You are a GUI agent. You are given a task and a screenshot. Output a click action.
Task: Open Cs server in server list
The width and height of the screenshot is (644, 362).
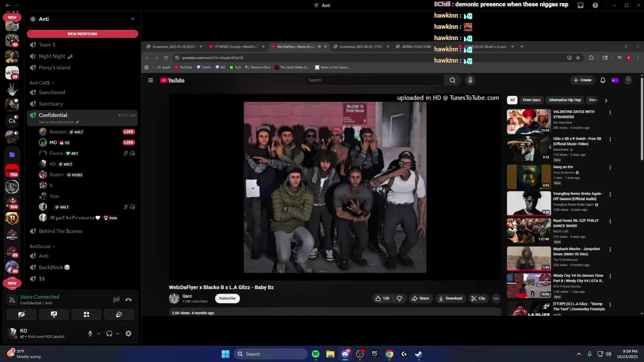tap(12, 121)
